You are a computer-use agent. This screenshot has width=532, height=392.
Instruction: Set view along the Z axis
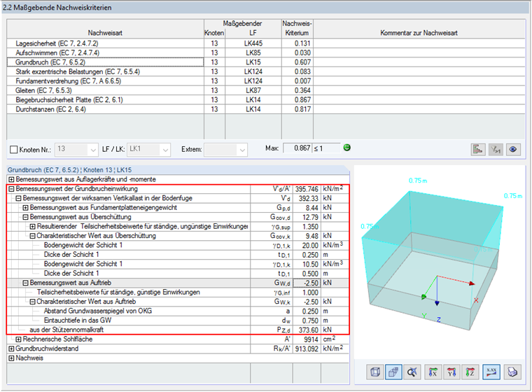coord(470,372)
